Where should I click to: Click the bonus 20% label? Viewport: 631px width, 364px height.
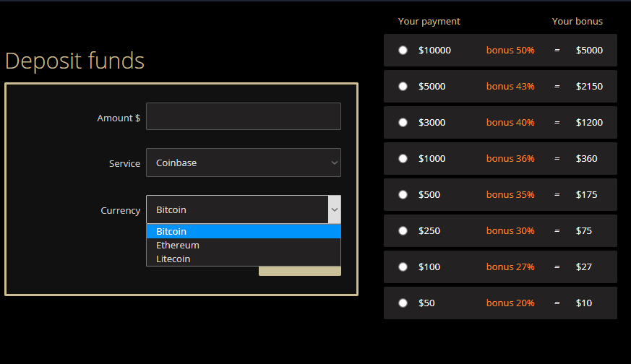tap(510, 303)
